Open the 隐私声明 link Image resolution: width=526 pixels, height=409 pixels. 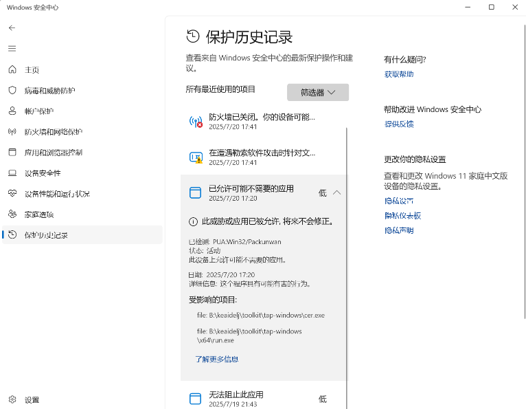pos(399,230)
